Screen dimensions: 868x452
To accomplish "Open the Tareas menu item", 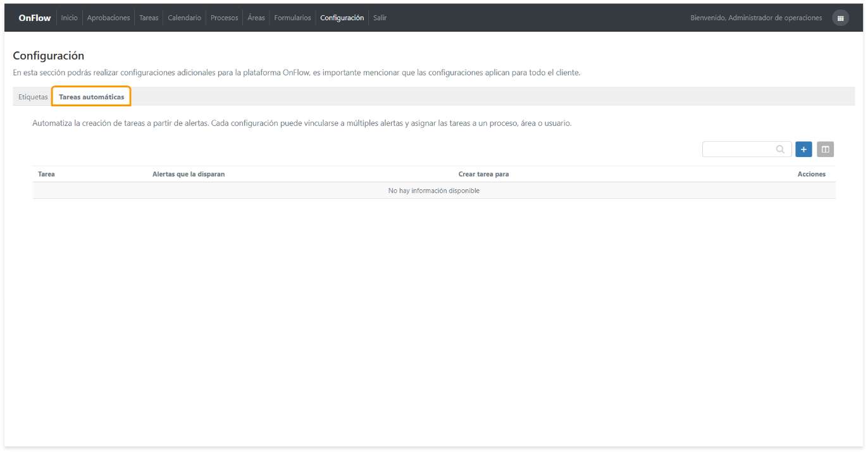I will tap(149, 18).
